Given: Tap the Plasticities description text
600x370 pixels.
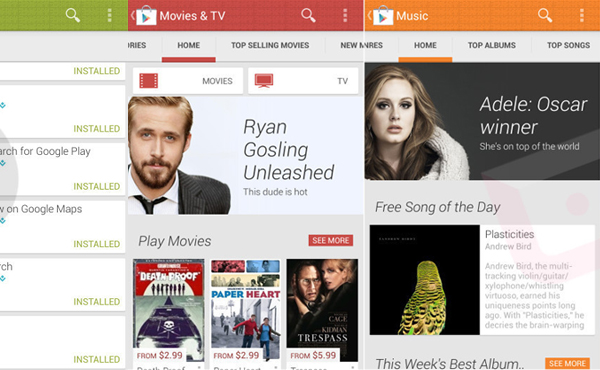Looking at the screenshot, I should (x=534, y=295).
